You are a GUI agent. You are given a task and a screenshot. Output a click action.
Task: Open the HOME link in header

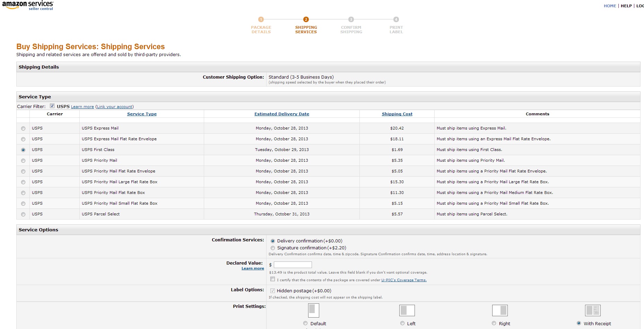coord(610,6)
